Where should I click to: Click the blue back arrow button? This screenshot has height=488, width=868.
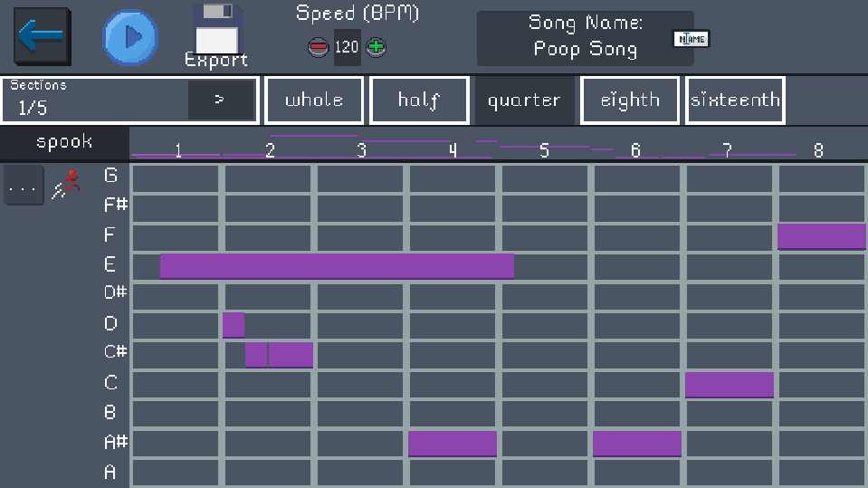pos(42,36)
